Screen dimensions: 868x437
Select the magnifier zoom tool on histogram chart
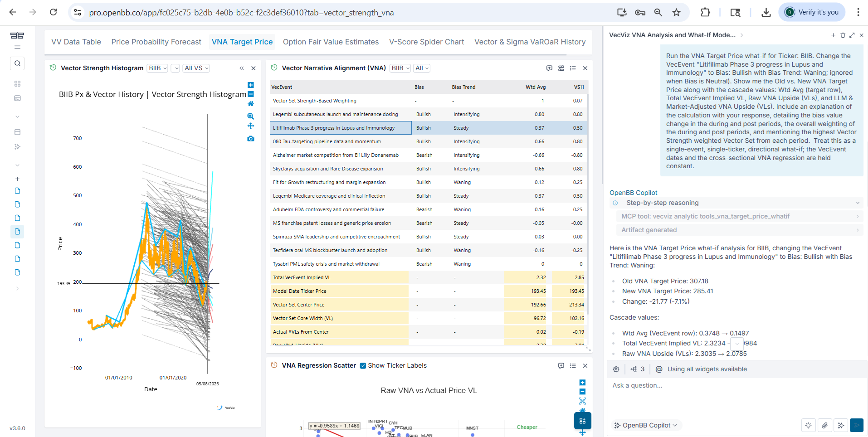pos(251,117)
